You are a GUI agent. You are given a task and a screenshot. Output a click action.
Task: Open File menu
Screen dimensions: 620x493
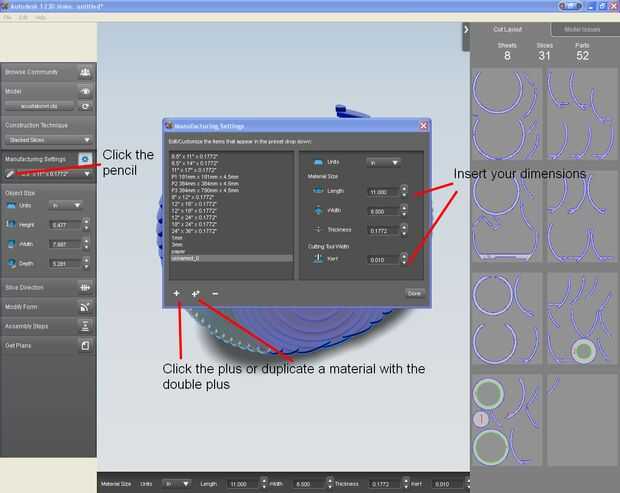coord(7,17)
